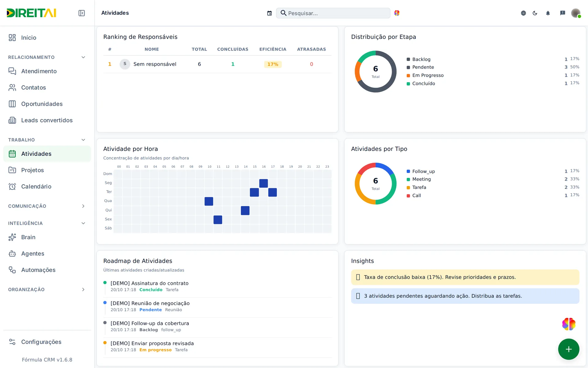Open [DEMO] Assinatura do contrato activity
The width and height of the screenshot is (588, 368).
(149, 283)
